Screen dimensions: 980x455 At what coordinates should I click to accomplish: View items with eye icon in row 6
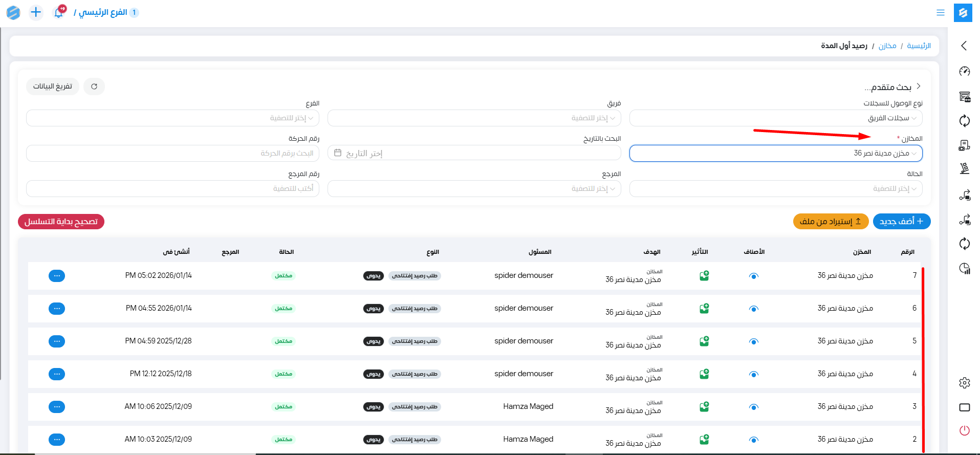753,309
